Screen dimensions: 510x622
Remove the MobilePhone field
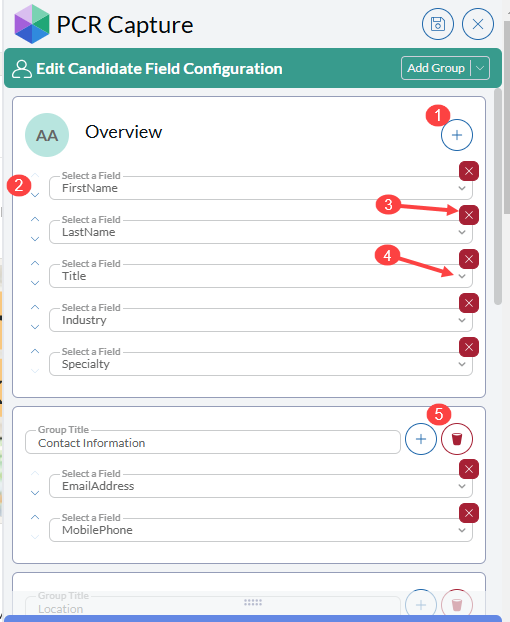[x=469, y=513]
